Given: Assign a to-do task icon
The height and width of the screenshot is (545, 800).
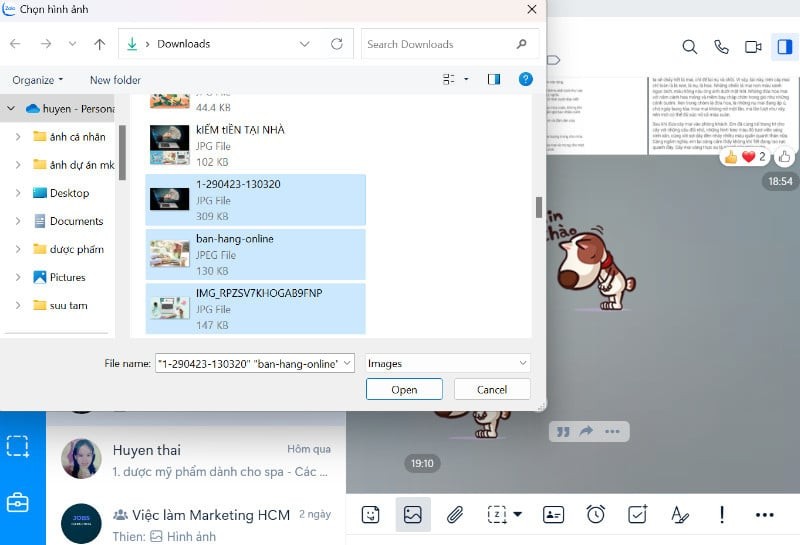Looking at the screenshot, I should tap(637, 514).
